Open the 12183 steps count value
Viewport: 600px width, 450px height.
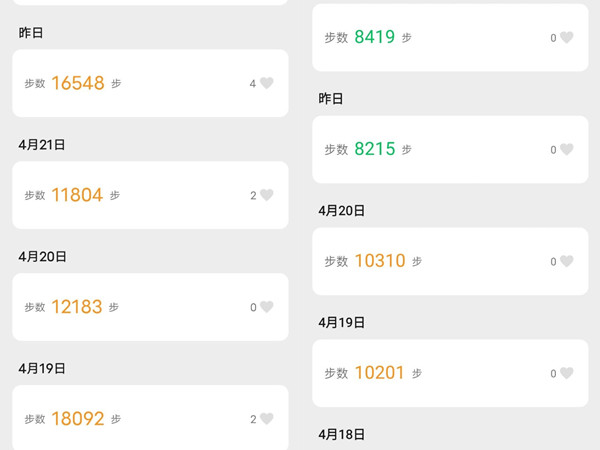[77, 308]
